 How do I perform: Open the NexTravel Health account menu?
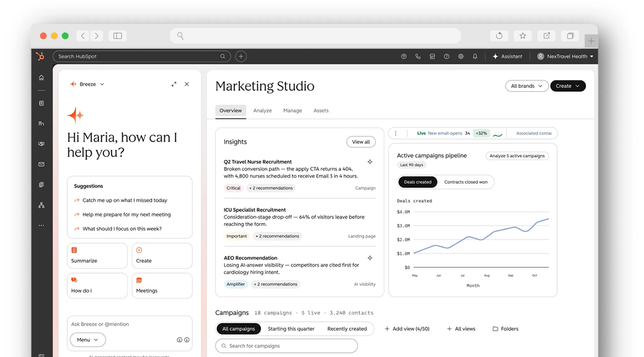pyautogui.click(x=565, y=57)
